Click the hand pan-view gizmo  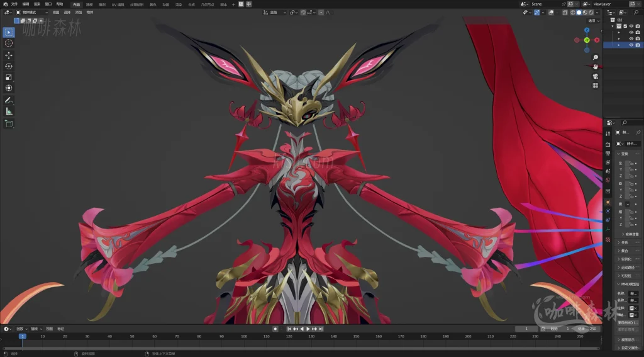[x=595, y=67]
